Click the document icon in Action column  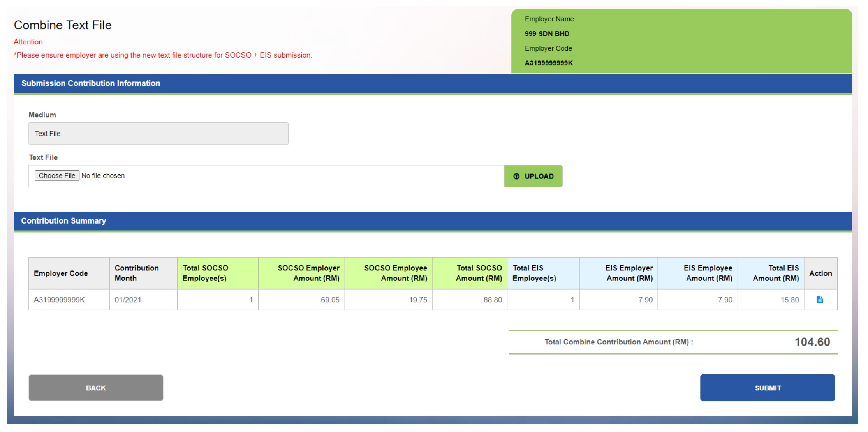click(820, 300)
